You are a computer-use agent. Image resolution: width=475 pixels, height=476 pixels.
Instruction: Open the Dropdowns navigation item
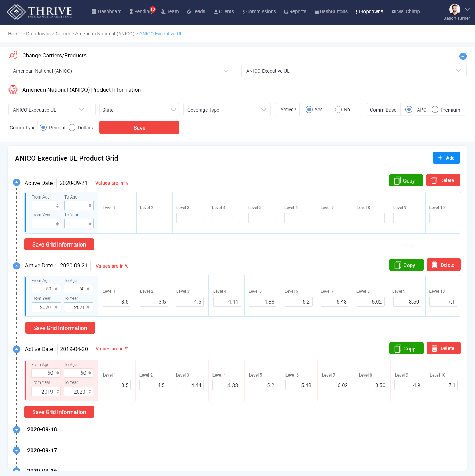(x=369, y=11)
